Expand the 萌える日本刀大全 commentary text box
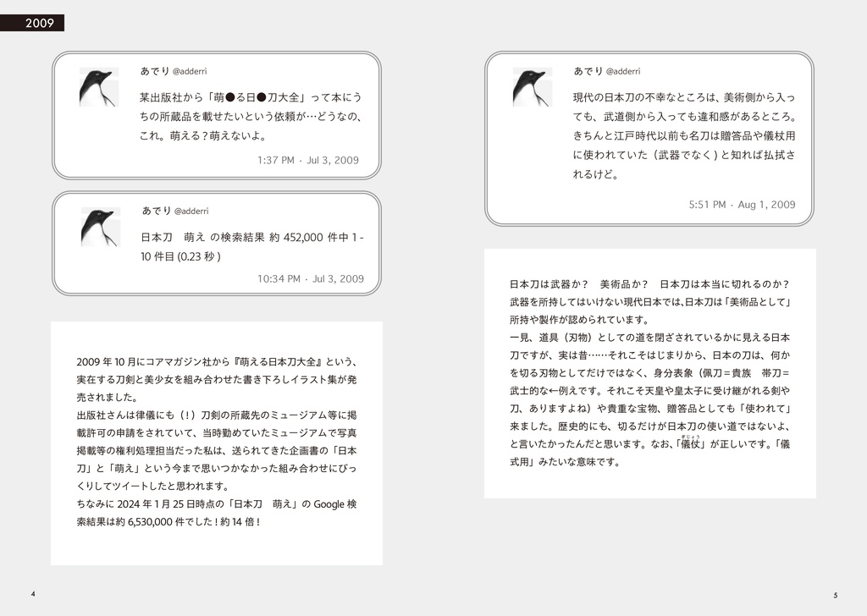This screenshot has height=616, width=867. click(x=217, y=443)
